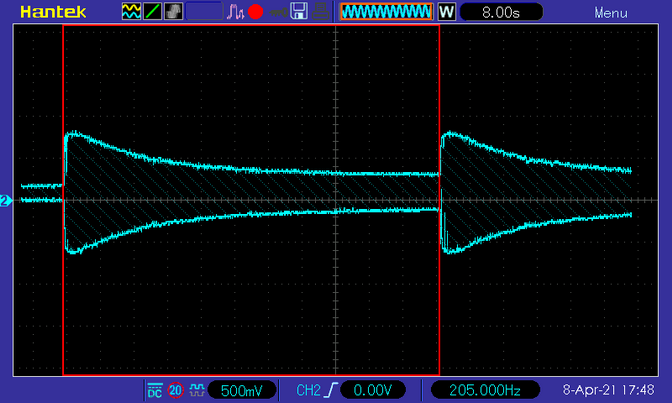The image size is (672, 403).
Task: Open the 0.00V trigger level field
Action: 372,390
